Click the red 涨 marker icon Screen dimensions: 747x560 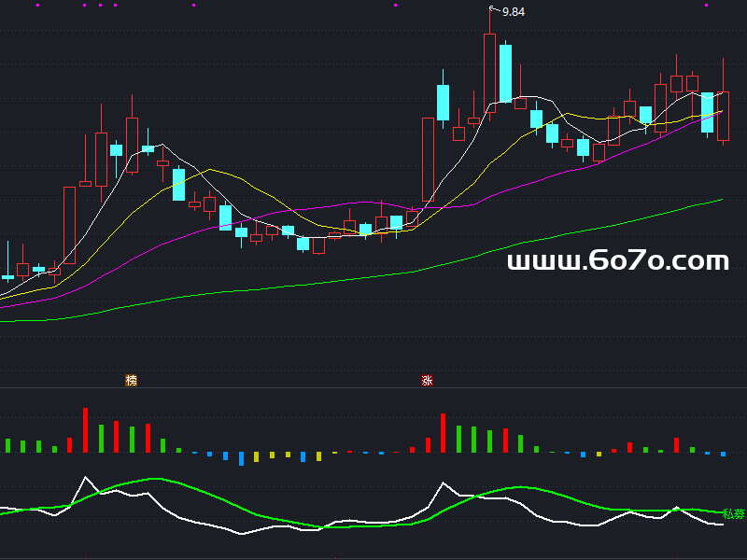pos(427,380)
